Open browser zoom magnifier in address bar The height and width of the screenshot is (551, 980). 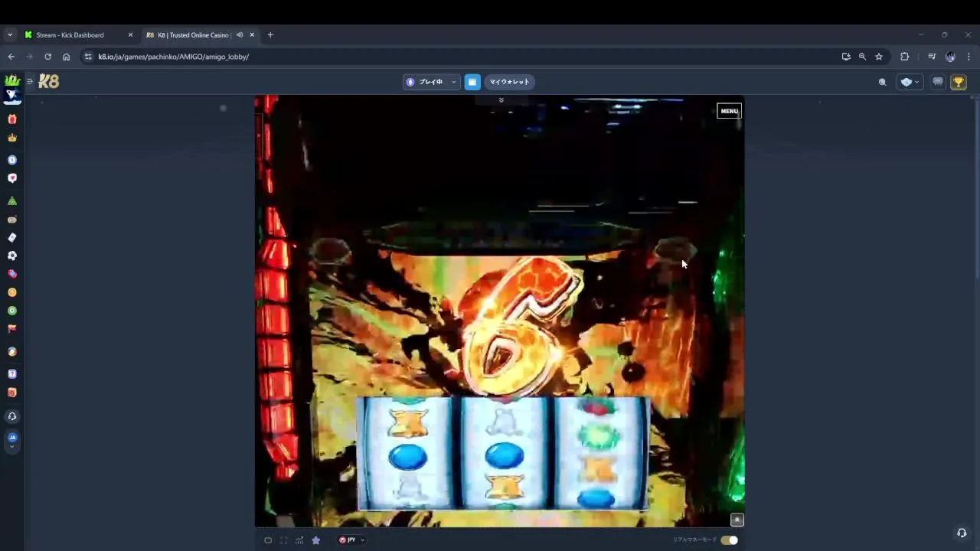pyautogui.click(x=862, y=57)
